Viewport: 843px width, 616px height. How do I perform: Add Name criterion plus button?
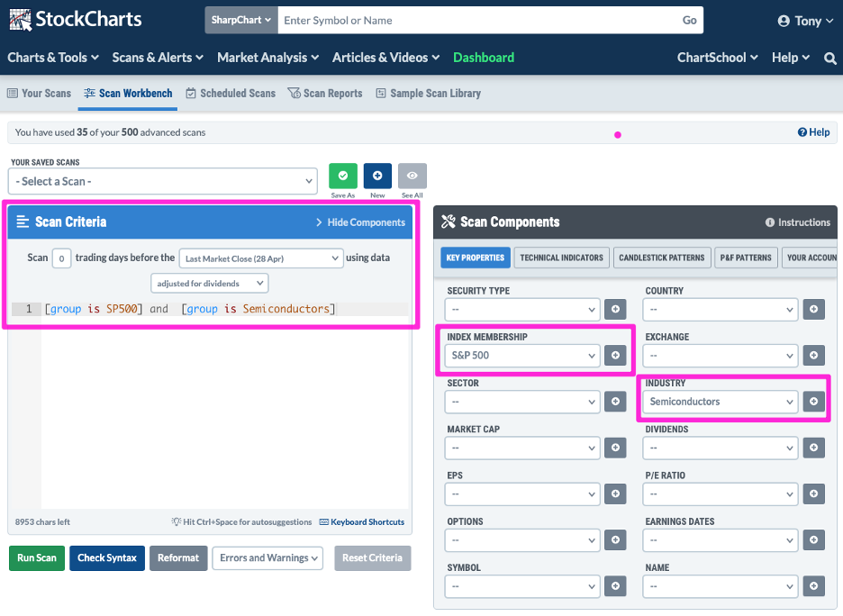814,586
